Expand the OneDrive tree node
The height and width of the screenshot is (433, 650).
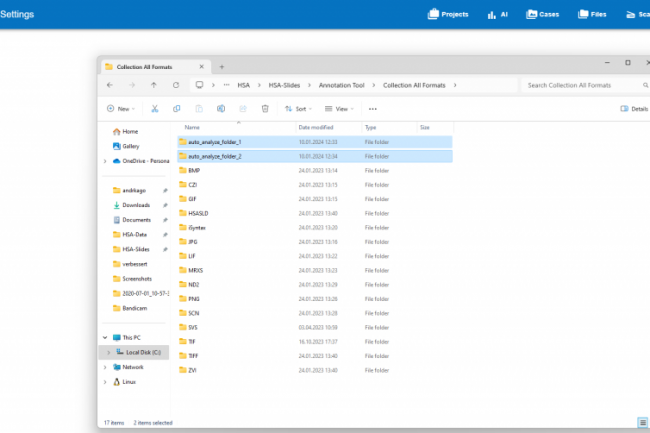click(106, 160)
